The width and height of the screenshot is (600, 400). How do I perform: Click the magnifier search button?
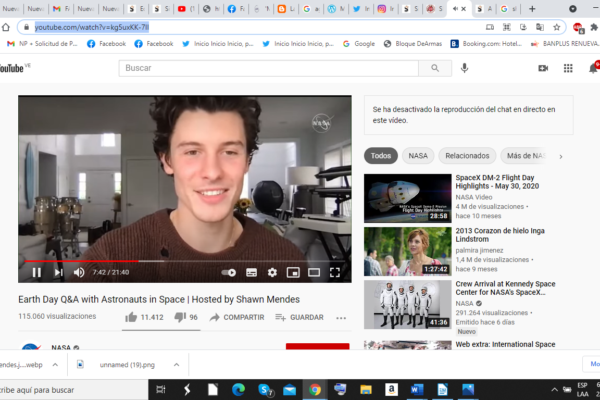tap(435, 68)
